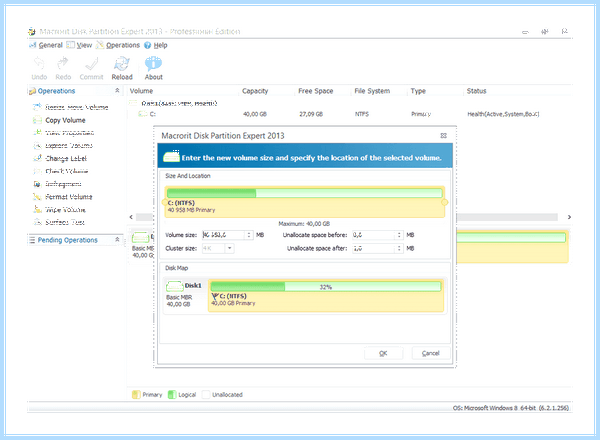Open the About info icon
Image resolution: width=600 pixels, height=440 pixels.
(x=153, y=64)
